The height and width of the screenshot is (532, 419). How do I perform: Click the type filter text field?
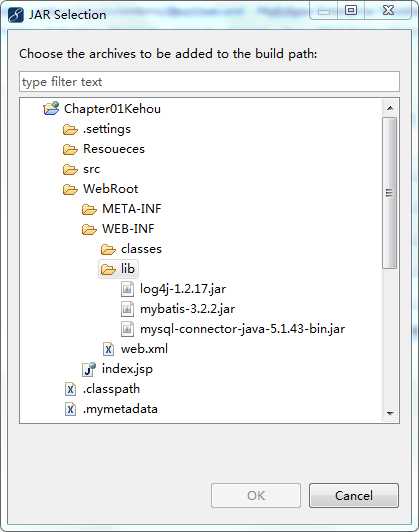pyautogui.click(x=209, y=82)
